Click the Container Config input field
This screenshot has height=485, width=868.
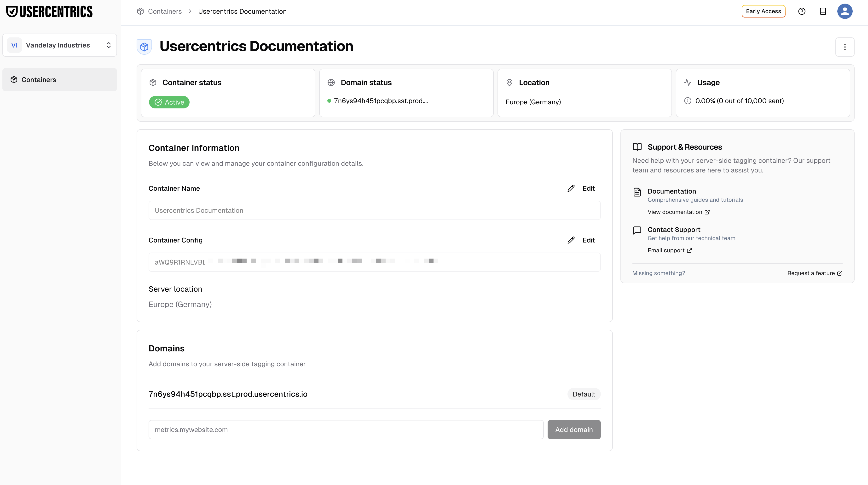pos(374,262)
